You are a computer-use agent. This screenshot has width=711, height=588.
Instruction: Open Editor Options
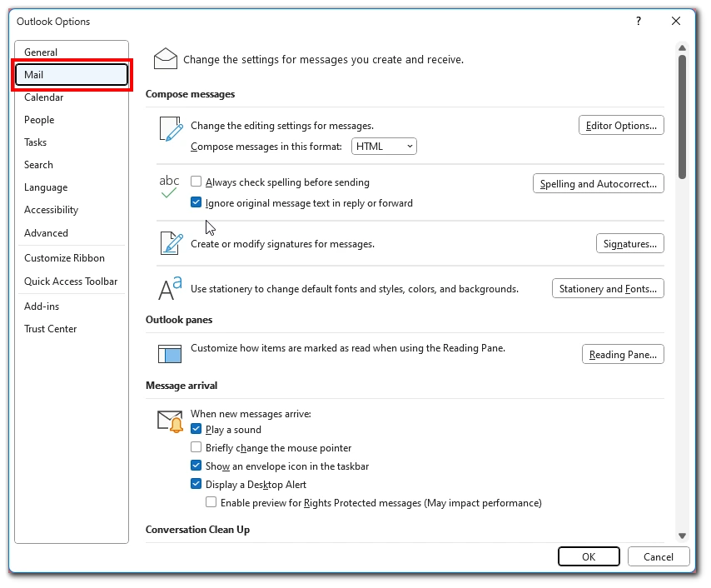(x=621, y=125)
